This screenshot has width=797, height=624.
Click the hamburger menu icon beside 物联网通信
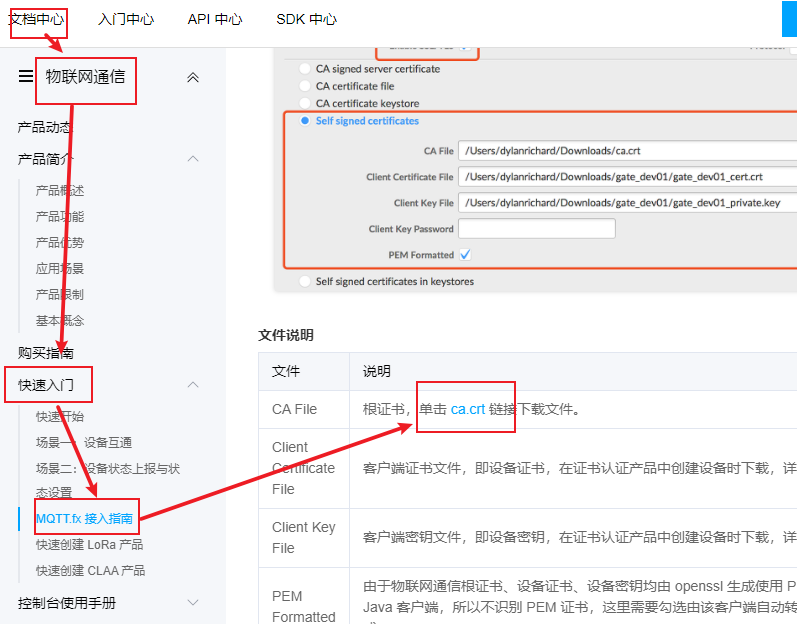pyautogui.click(x=26, y=77)
